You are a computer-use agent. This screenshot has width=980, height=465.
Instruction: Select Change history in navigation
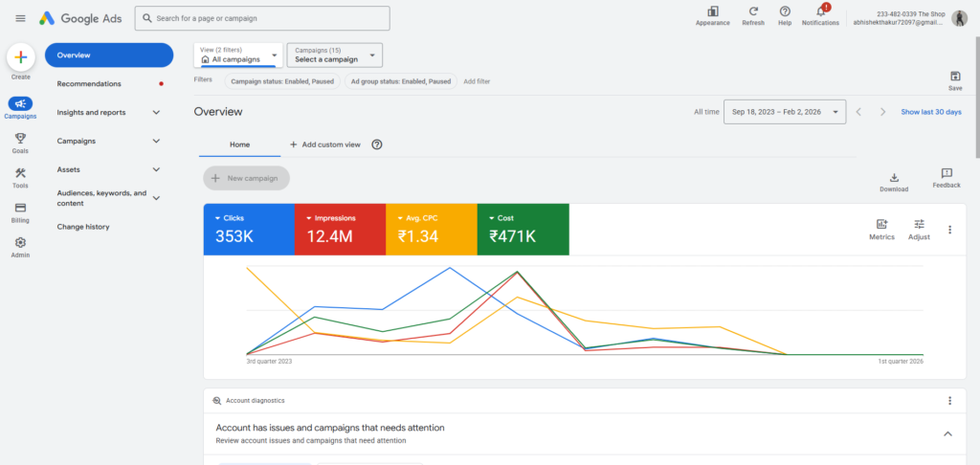pos(83,227)
